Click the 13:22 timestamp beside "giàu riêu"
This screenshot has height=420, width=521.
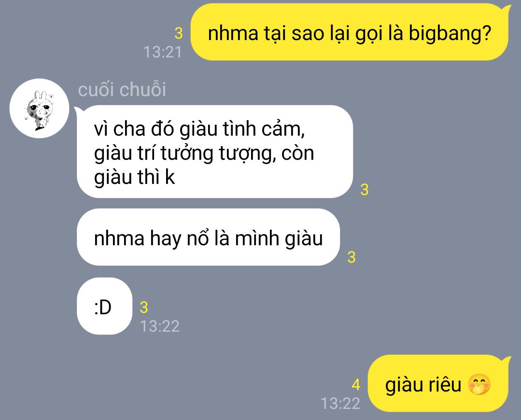pos(340,404)
